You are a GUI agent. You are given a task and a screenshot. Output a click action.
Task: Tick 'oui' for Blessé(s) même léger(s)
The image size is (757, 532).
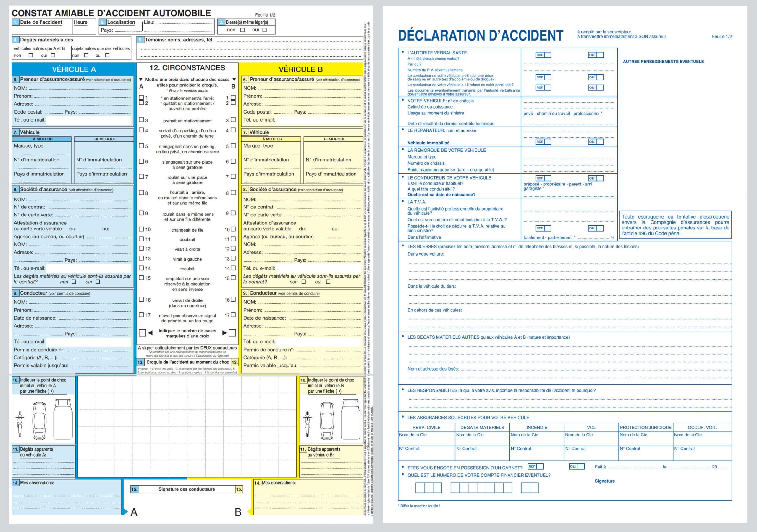coord(264,30)
